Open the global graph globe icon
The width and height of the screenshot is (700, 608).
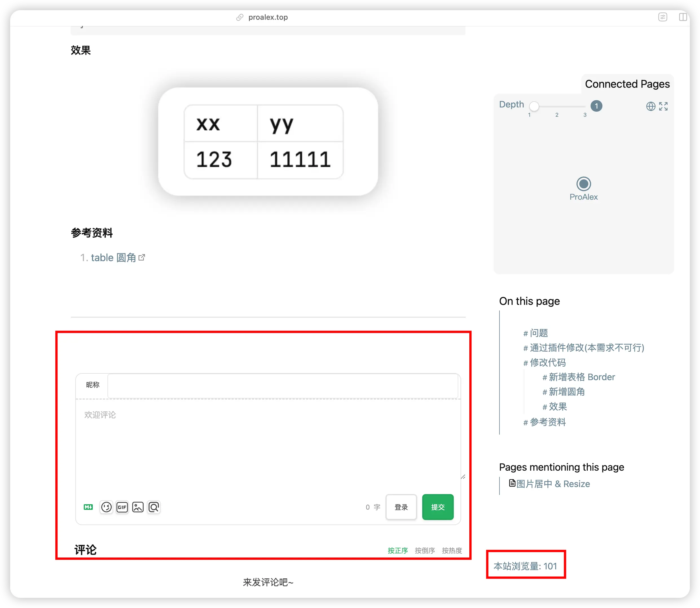[650, 107]
